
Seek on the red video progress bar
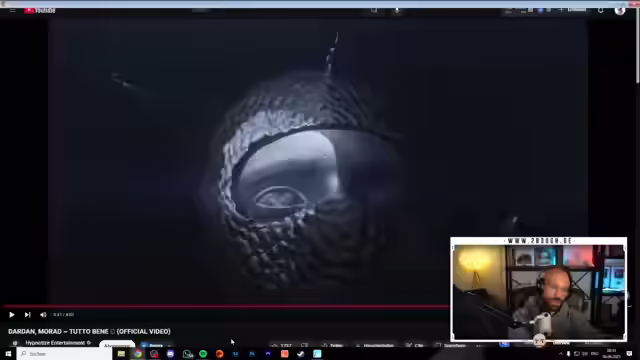pyautogui.click(x=226, y=306)
